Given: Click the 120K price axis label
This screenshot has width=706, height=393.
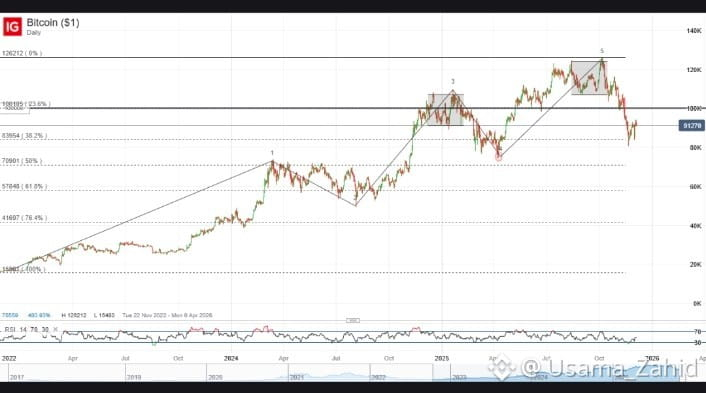Looking at the screenshot, I should pos(694,70).
